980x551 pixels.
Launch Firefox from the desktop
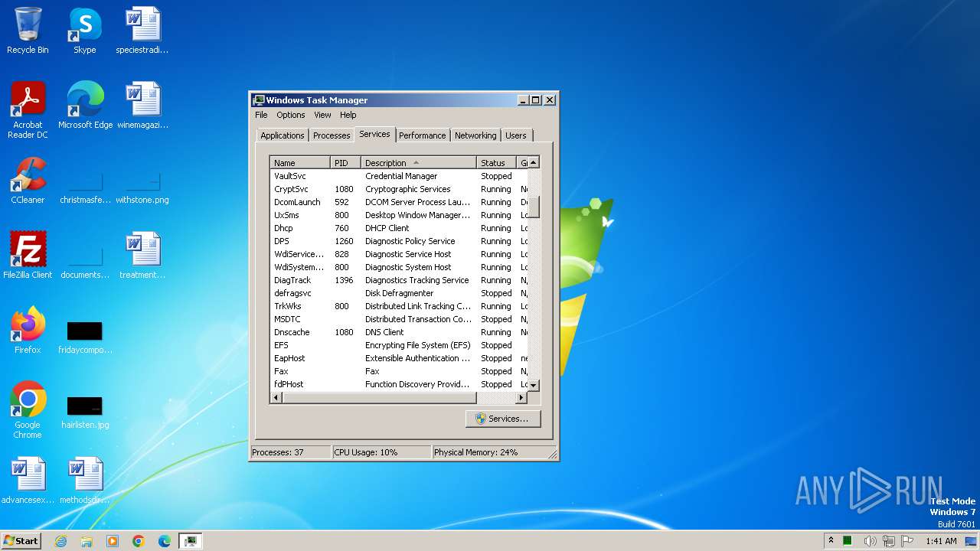tap(28, 330)
